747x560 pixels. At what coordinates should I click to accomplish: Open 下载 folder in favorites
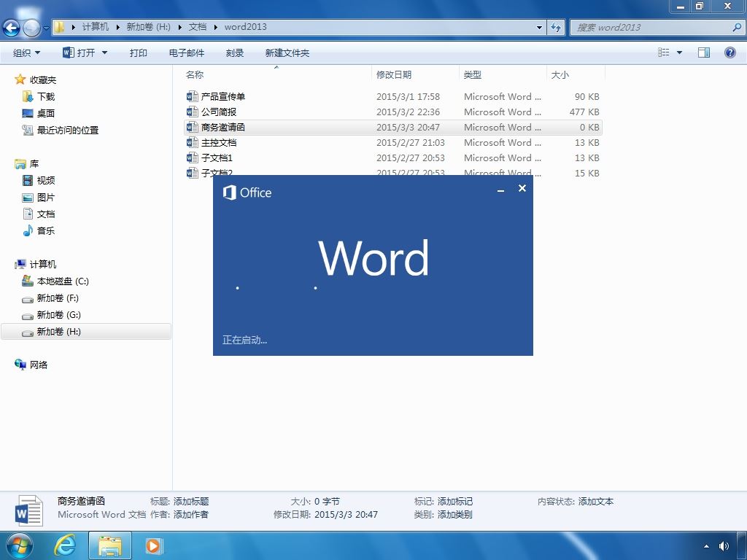45,96
